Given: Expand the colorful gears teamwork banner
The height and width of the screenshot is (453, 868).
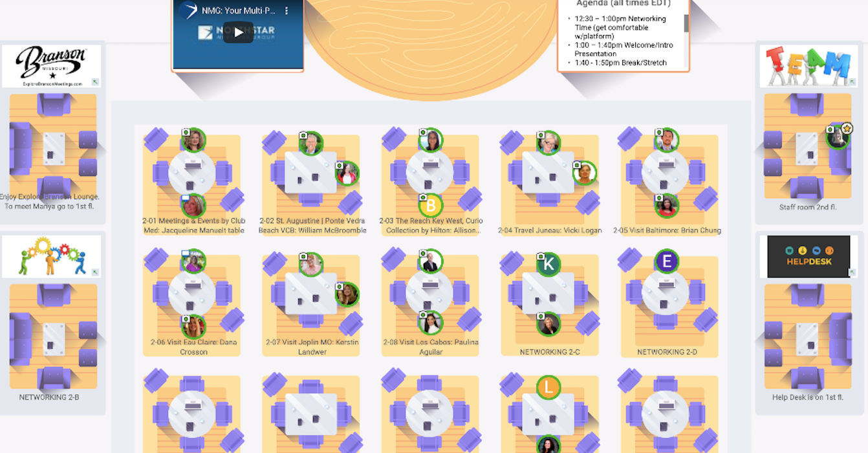Looking at the screenshot, I should pyautogui.click(x=95, y=272).
